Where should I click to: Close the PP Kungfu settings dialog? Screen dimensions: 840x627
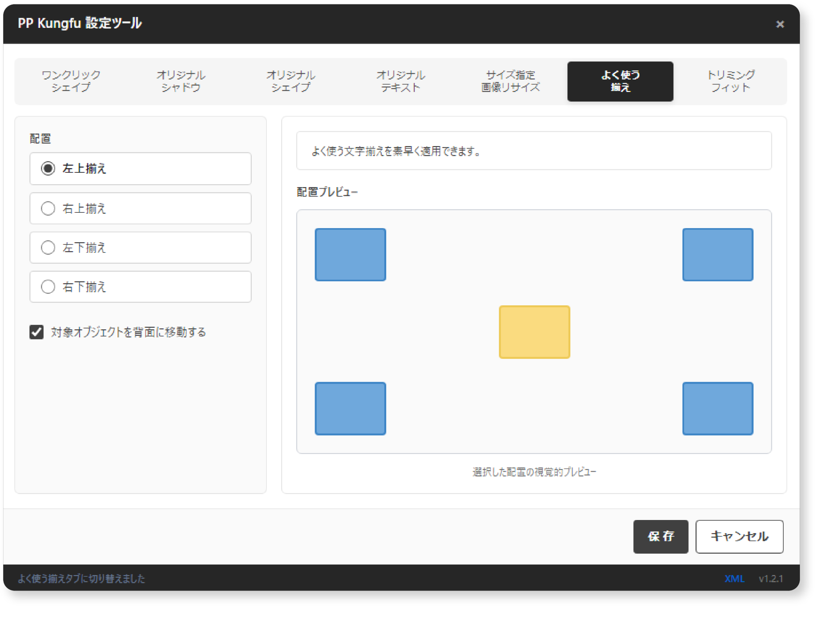click(x=780, y=24)
